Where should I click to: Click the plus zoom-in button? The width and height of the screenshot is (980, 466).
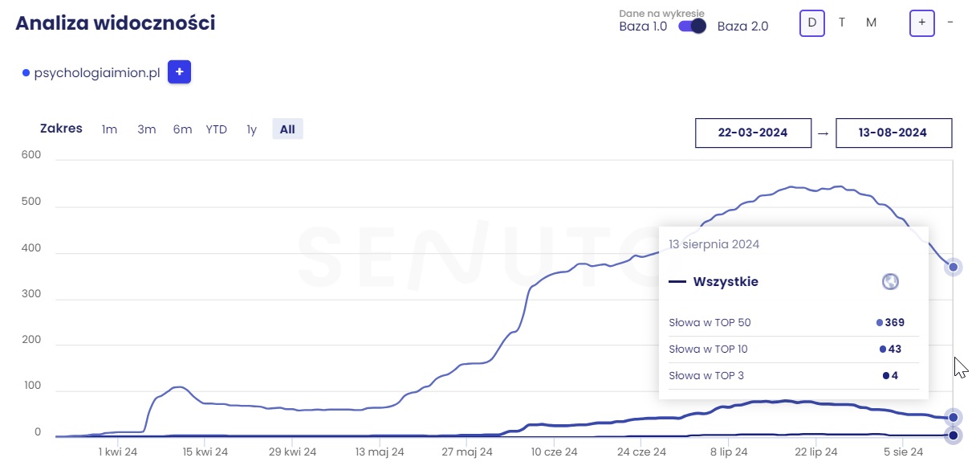click(921, 22)
